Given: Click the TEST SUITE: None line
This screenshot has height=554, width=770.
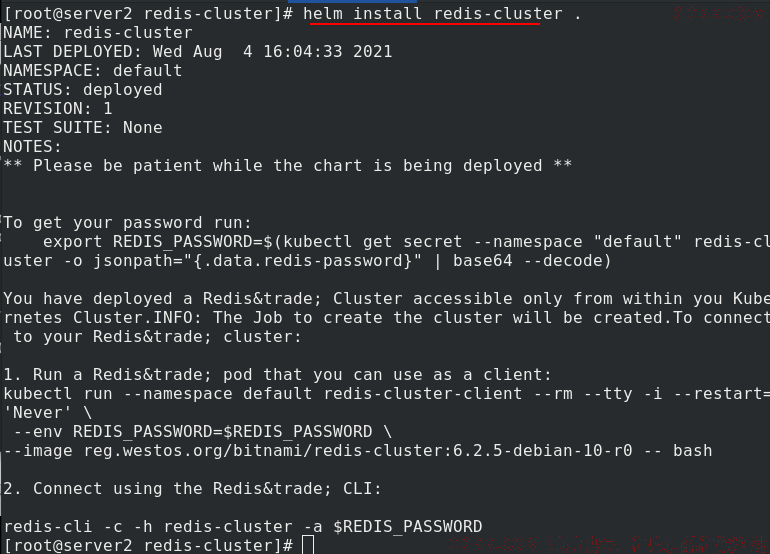Looking at the screenshot, I should 83,128.
